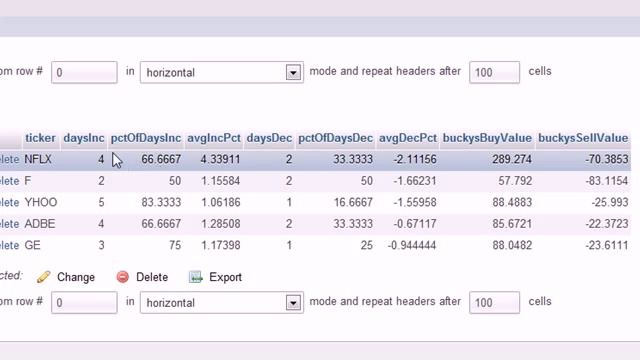Click the -70.3853 sell value cell

(607, 159)
